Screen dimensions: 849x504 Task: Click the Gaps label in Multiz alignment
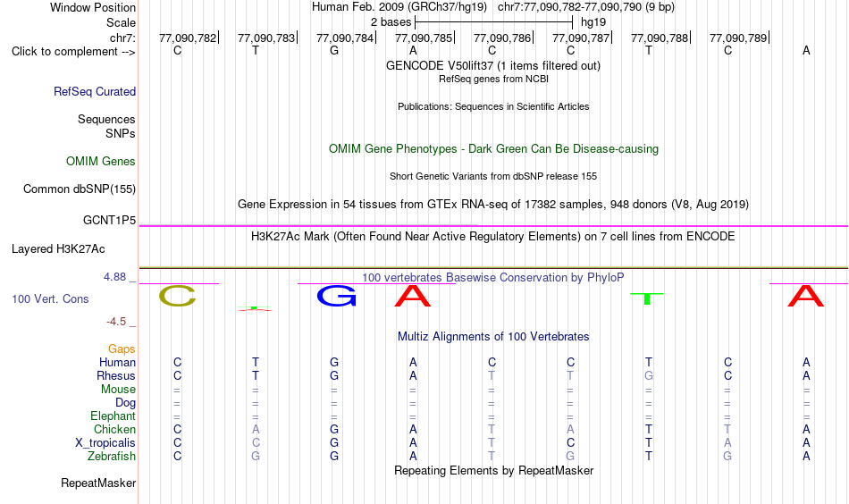click(122, 349)
